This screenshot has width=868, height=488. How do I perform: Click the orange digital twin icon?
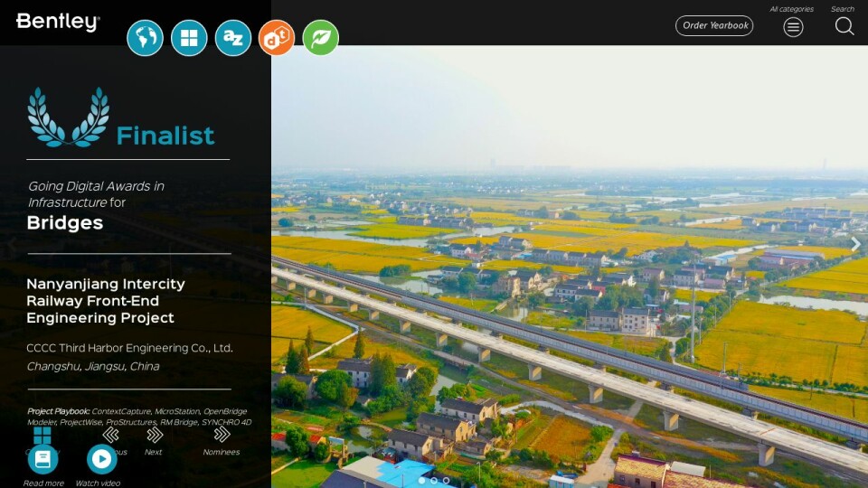click(x=277, y=38)
